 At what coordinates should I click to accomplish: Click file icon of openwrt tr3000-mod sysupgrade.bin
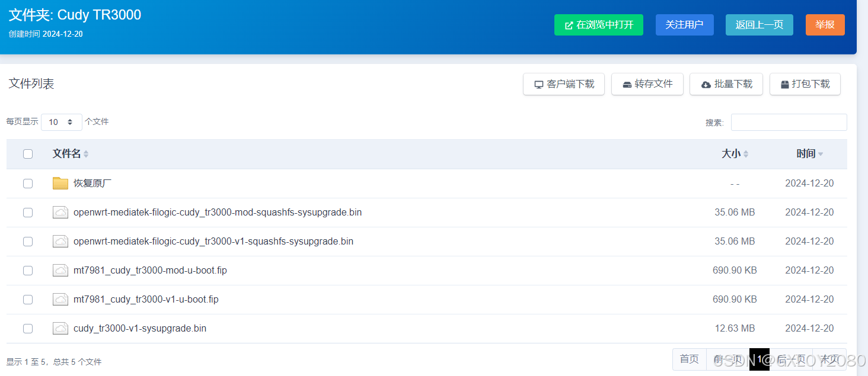coord(60,213)
